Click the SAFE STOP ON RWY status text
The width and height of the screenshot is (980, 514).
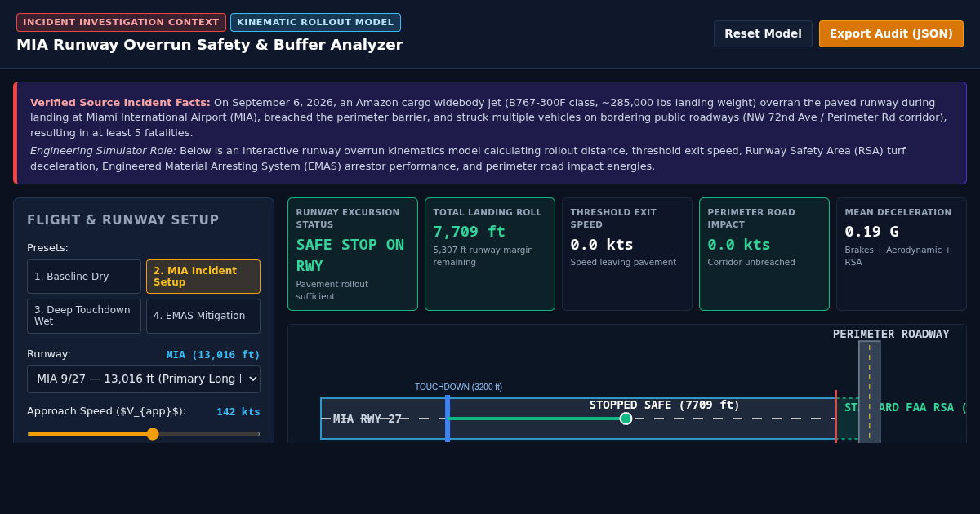(350, 255)
